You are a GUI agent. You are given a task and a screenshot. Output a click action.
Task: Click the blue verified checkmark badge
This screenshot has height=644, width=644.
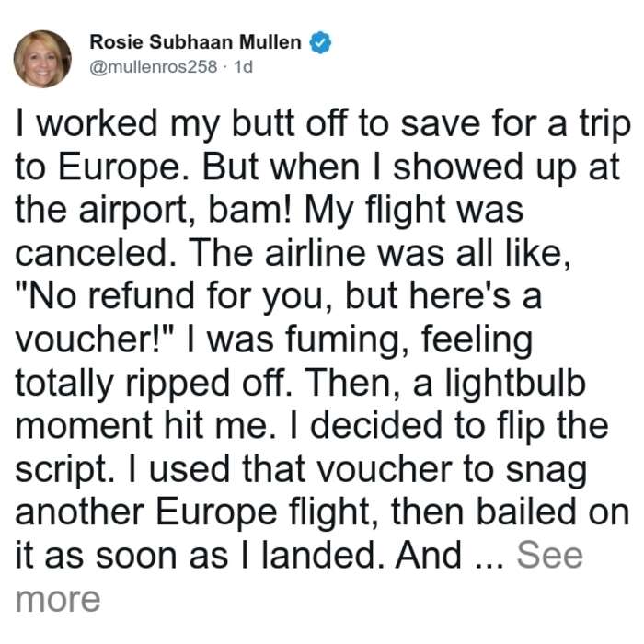click(x=320, y=42)
